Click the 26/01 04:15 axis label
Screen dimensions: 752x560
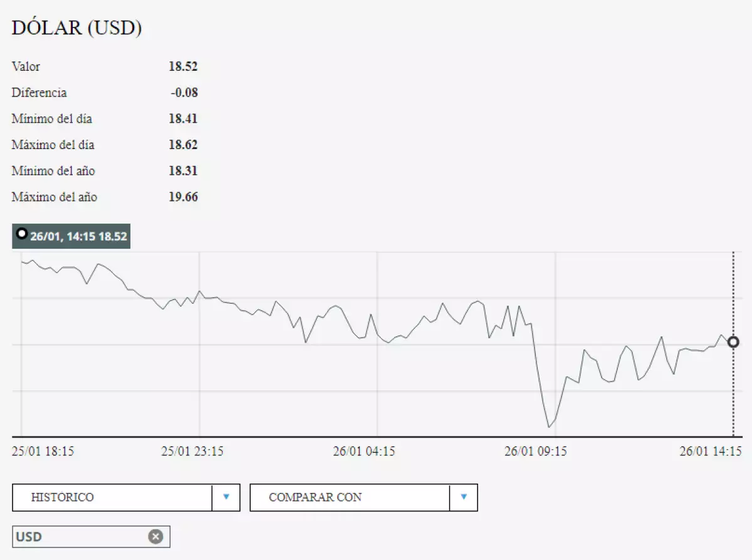point(363,451)
